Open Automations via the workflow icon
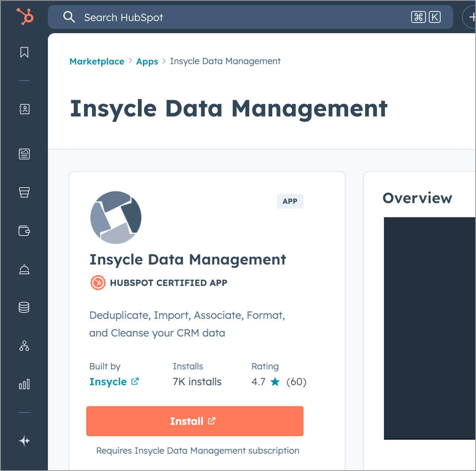 24,346
